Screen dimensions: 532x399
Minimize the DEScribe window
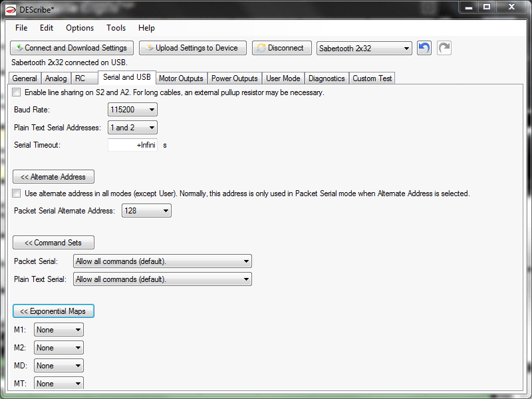click(x=469, y=7)
